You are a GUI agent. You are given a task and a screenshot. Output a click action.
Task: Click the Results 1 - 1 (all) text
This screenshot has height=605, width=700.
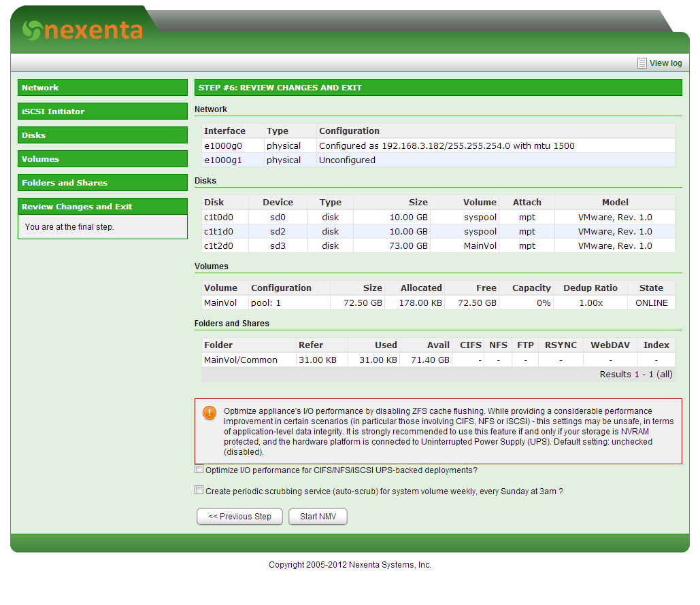click(x=636, y=375)
